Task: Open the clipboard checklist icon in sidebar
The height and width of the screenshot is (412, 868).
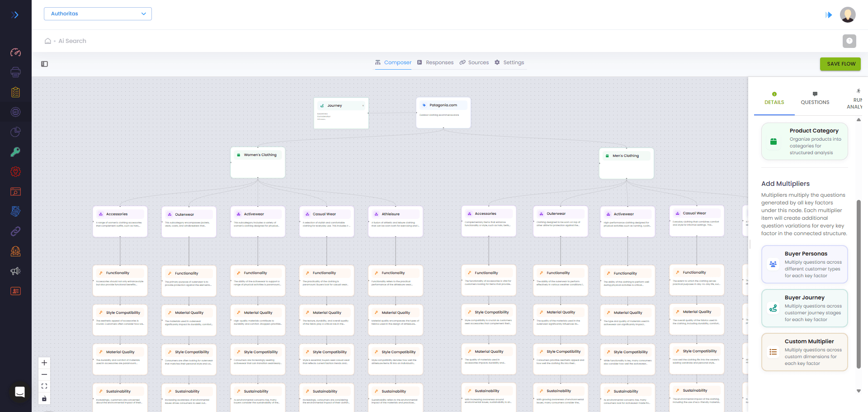Action: point(15,92)
